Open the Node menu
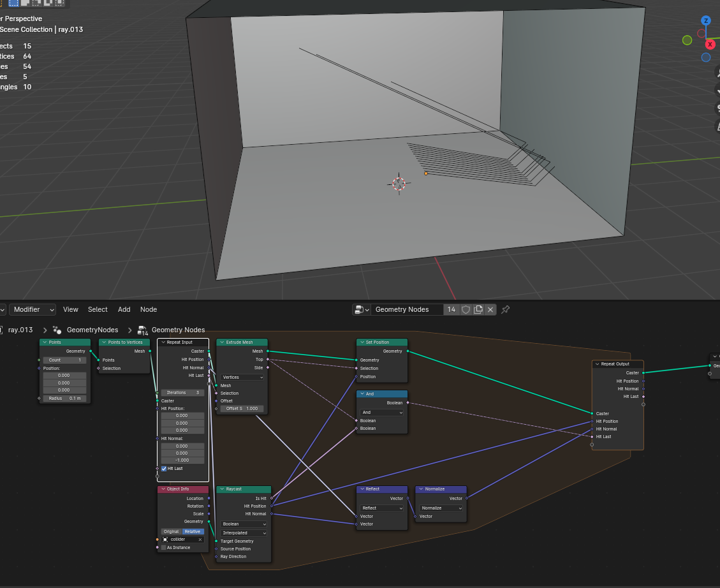 point(149,310)
